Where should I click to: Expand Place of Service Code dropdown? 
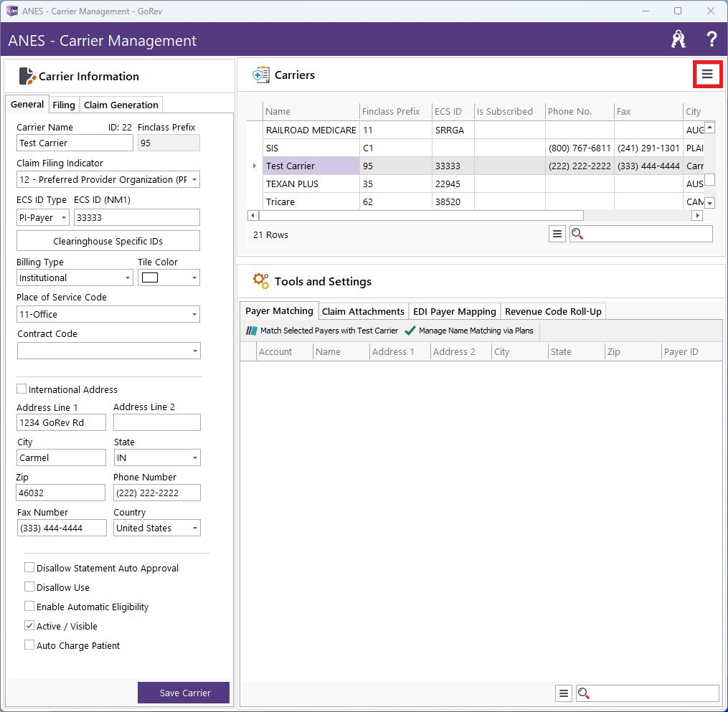(x=194, y=314)
